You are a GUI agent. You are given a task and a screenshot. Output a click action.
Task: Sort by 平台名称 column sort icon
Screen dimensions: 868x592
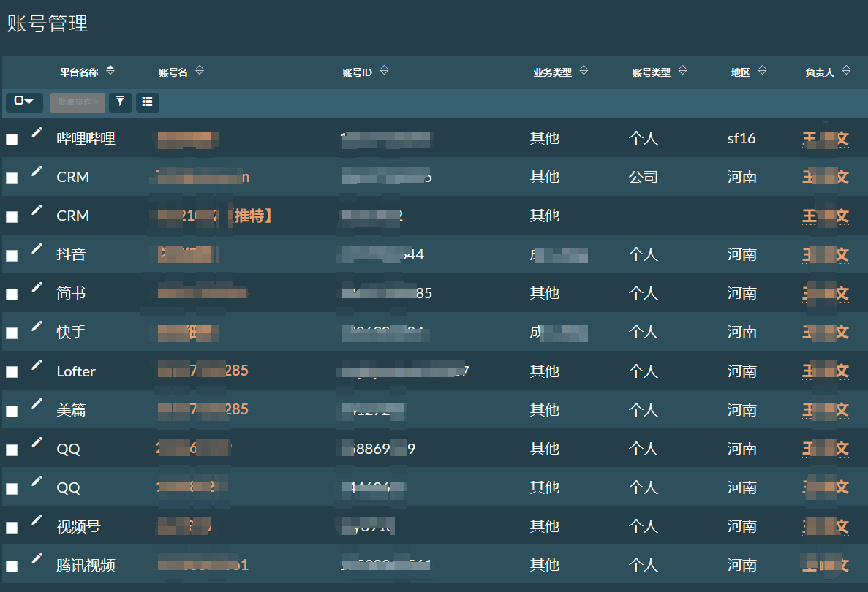(x=110, y=70)
